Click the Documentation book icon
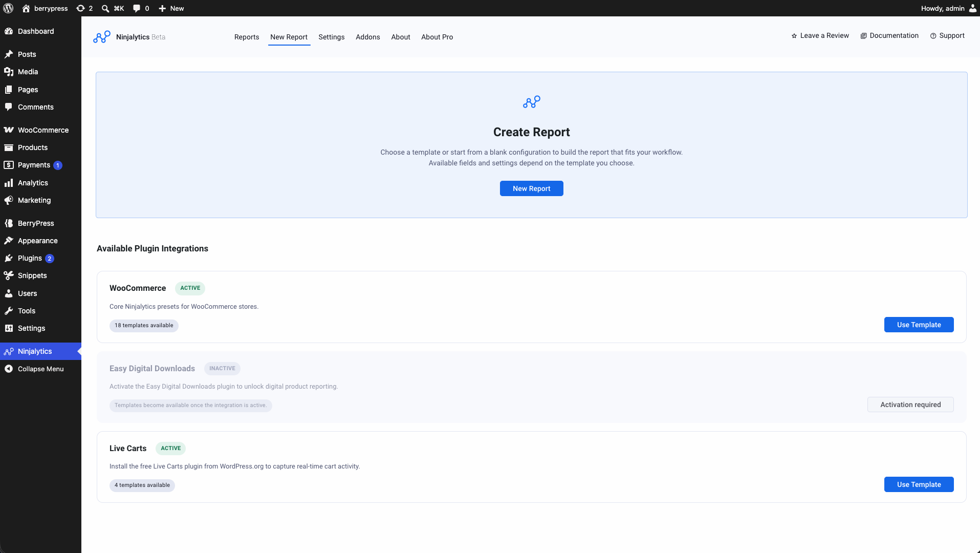The height and width of the screenshot is (553, 980). tap(863, 36)
